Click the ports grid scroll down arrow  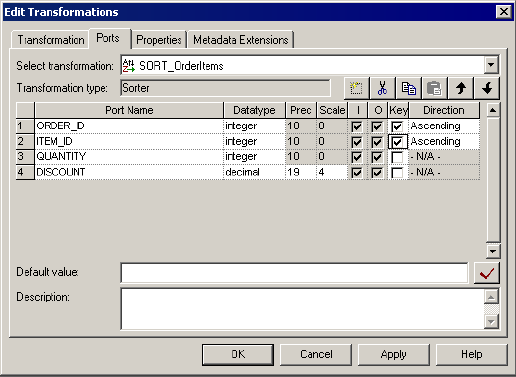tap(493, 251)
